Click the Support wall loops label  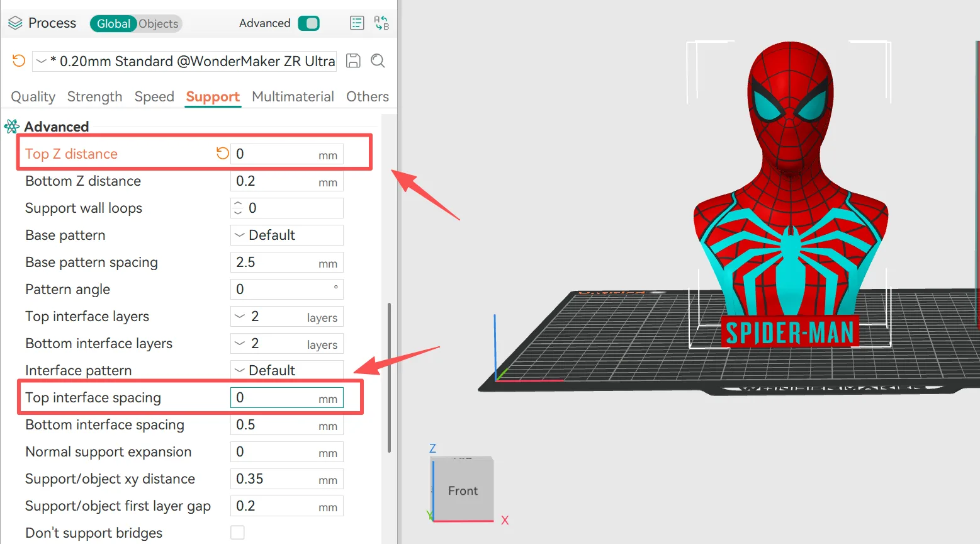click(x=84, y=208)
